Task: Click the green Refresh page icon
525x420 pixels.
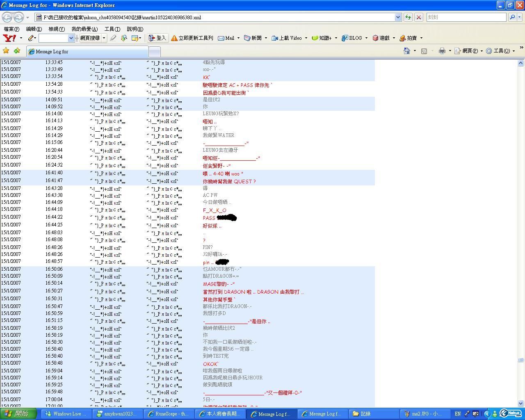Action: pos(408,17)
